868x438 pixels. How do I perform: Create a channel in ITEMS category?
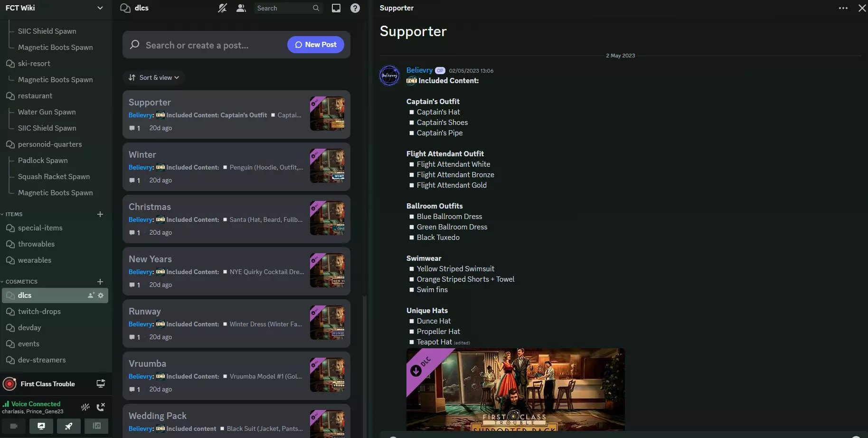[x=100, y=214]
